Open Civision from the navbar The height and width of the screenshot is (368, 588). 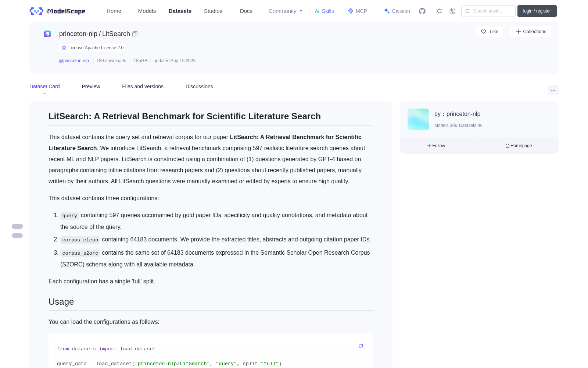397,11
